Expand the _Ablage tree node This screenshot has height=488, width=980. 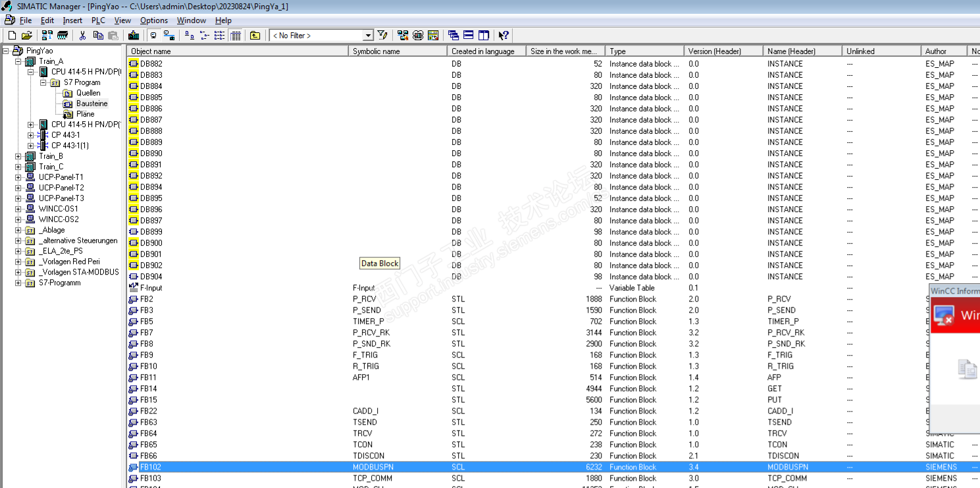(x=18, y=230)
